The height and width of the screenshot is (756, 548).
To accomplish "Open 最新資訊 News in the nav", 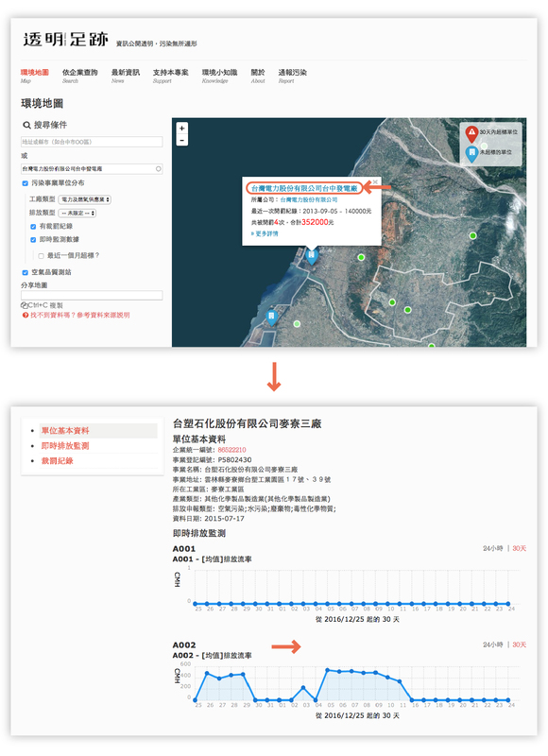I will point(126,76).
